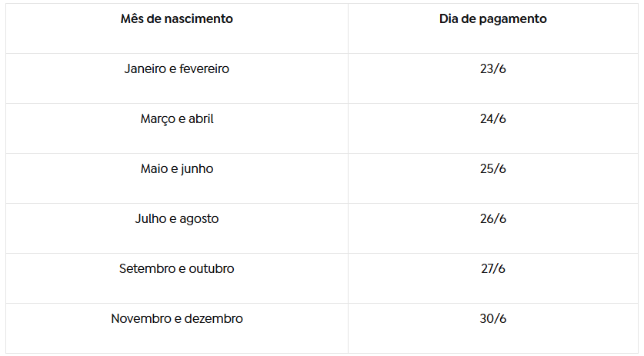
Task: Click the 24/6 payment date cell
Action: (492, 119)
